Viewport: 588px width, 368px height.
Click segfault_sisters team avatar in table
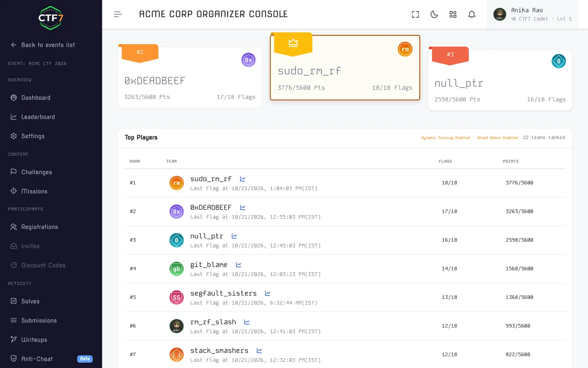pyautogui.click(x=177, y=297)
